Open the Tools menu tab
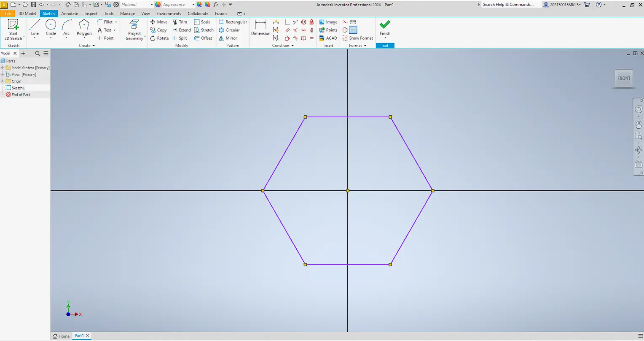This screenshot has width=644, height=341. [108, 13]
